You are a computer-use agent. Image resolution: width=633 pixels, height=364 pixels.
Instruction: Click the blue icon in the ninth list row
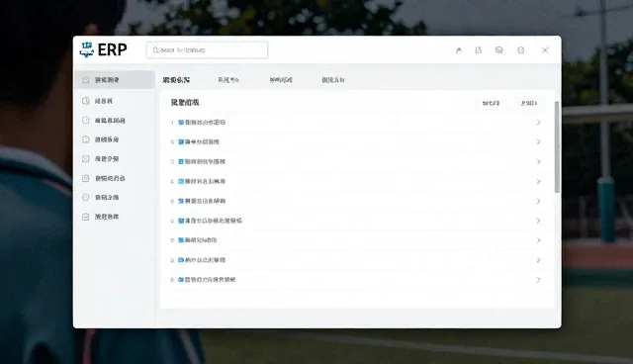[x=181, y=280]
